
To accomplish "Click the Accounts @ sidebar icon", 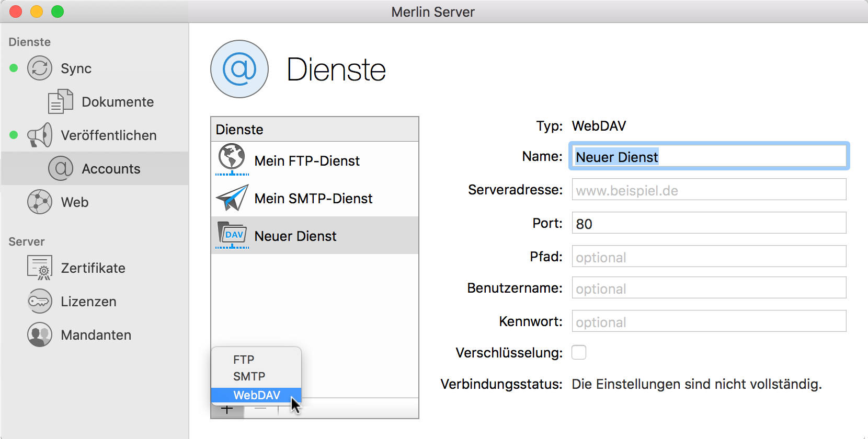I will pyautogui.click(x=61, y=169).
